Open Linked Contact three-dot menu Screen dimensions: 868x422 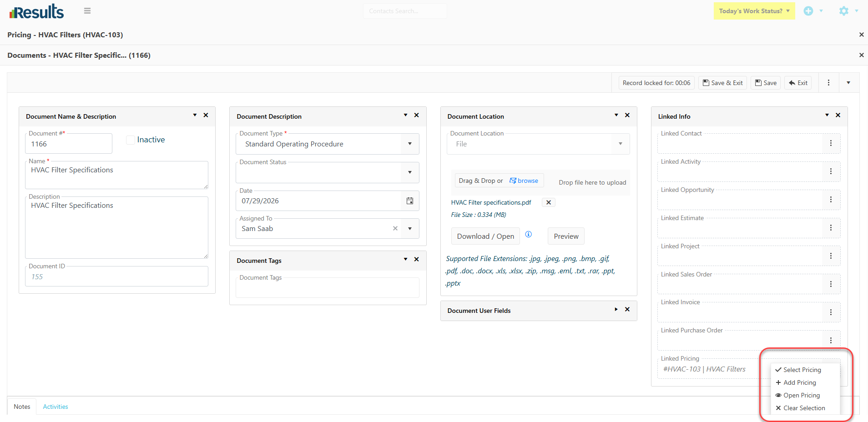click(831, 143)
